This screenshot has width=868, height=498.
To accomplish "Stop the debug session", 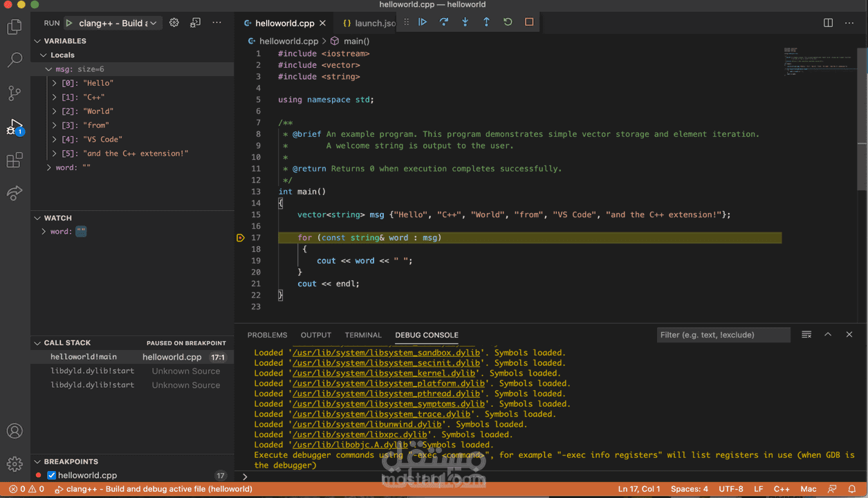I will (529, 22).
